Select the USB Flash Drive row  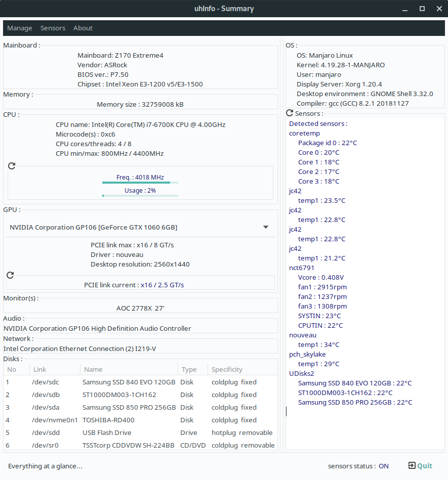tap(140, 432)
